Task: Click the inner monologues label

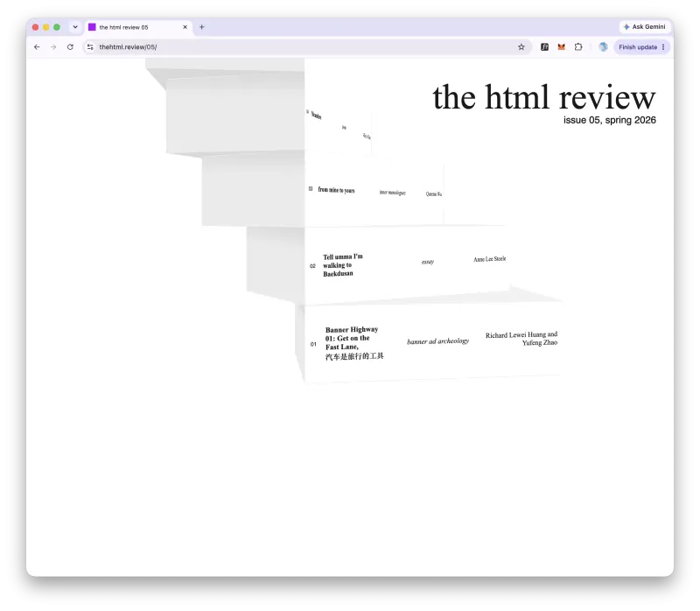Action: (392, 193)
